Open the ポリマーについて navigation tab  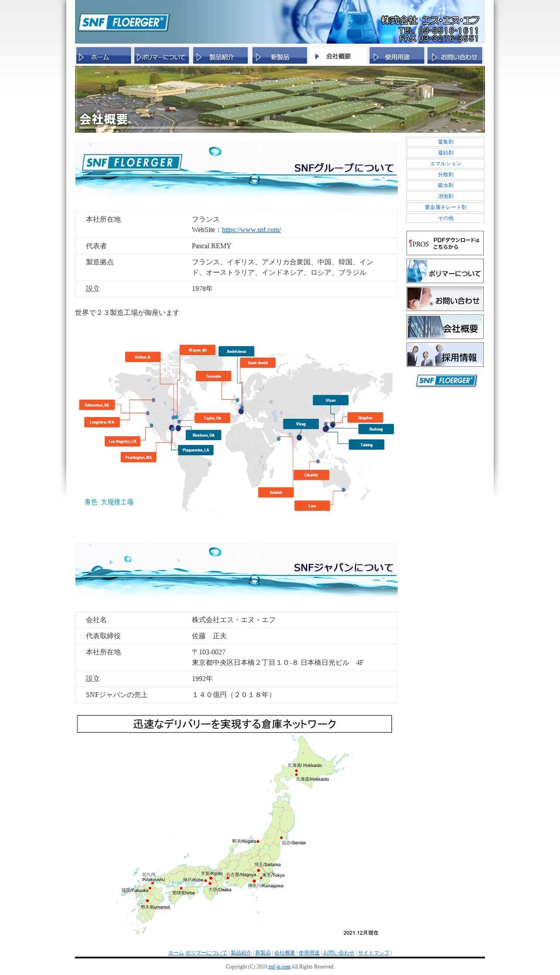(162, 56)
